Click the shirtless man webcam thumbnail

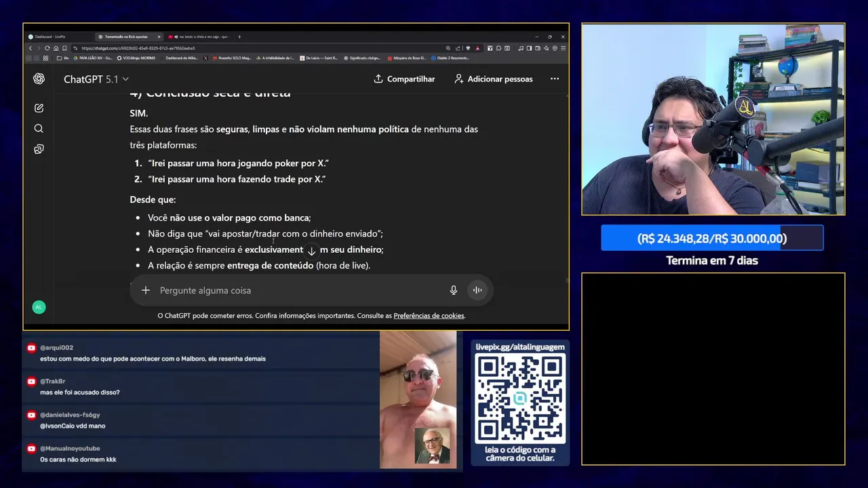418,399
